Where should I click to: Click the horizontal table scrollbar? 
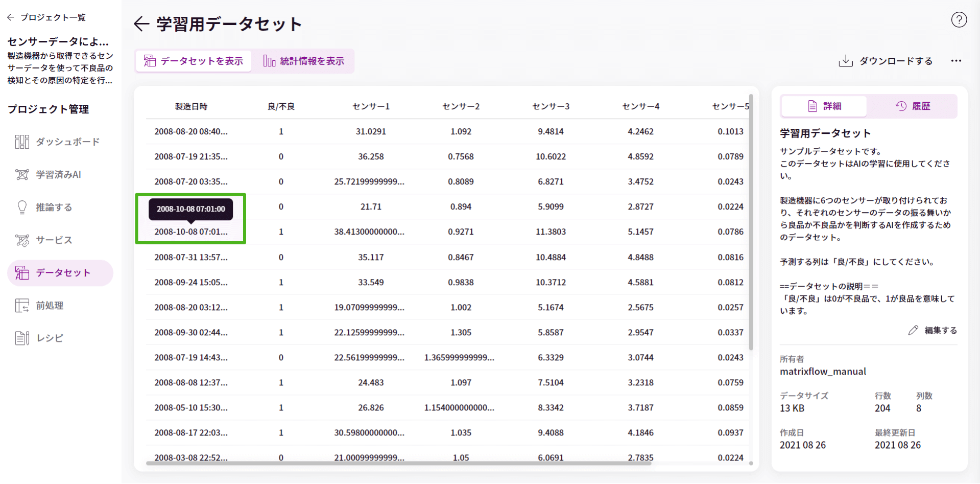(x=399, y=464)
